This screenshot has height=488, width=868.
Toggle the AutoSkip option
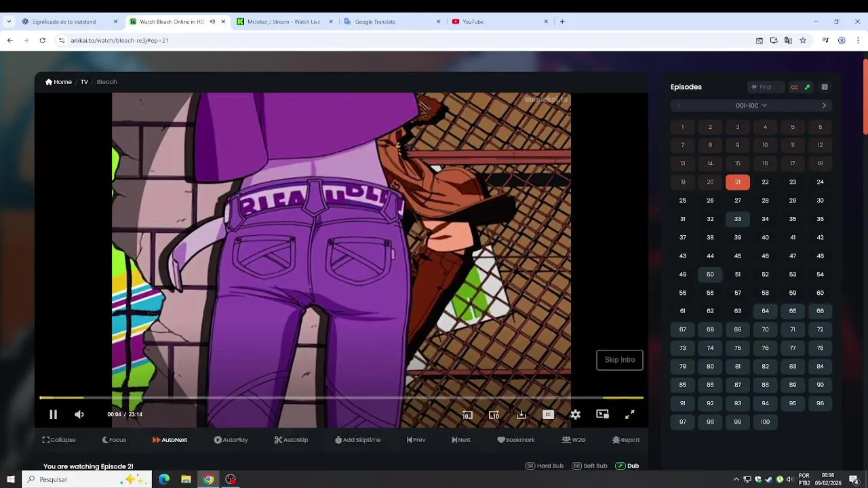pos(291,440)
